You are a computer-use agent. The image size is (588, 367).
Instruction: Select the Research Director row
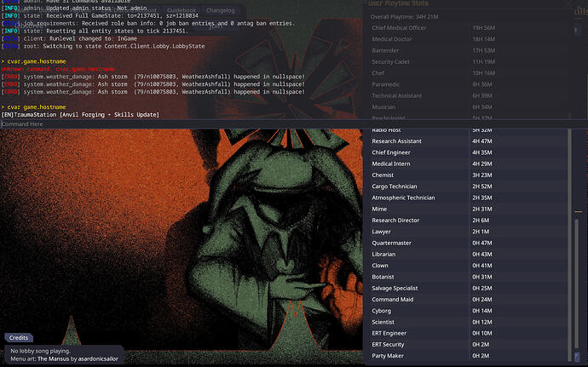[469, 220]
